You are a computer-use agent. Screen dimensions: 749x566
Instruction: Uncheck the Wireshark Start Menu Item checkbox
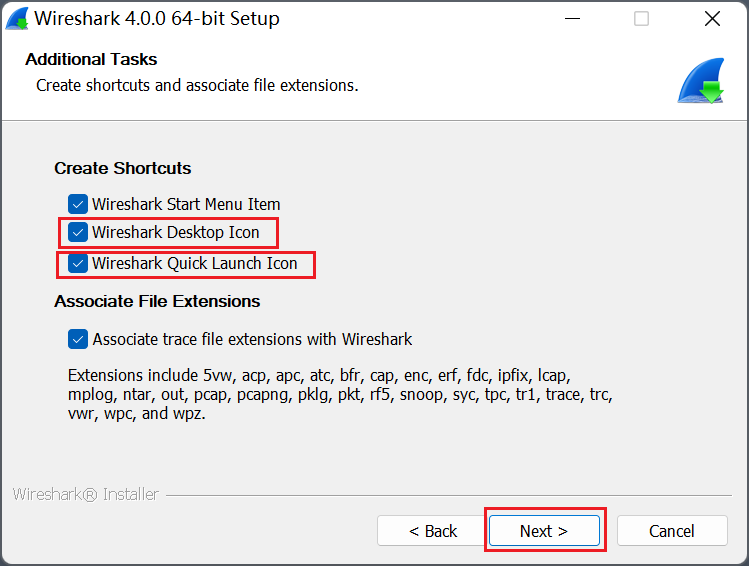coord(78,204)
